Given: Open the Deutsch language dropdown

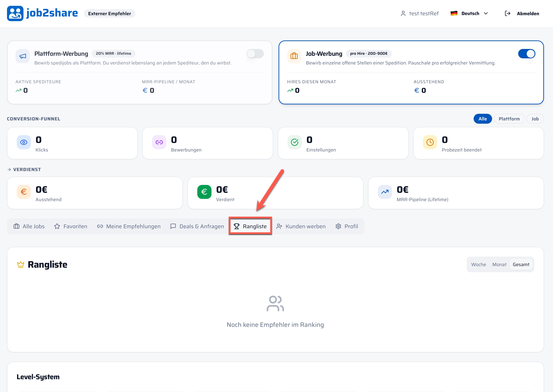Looking at the screenshot, I should click(469, 13).
